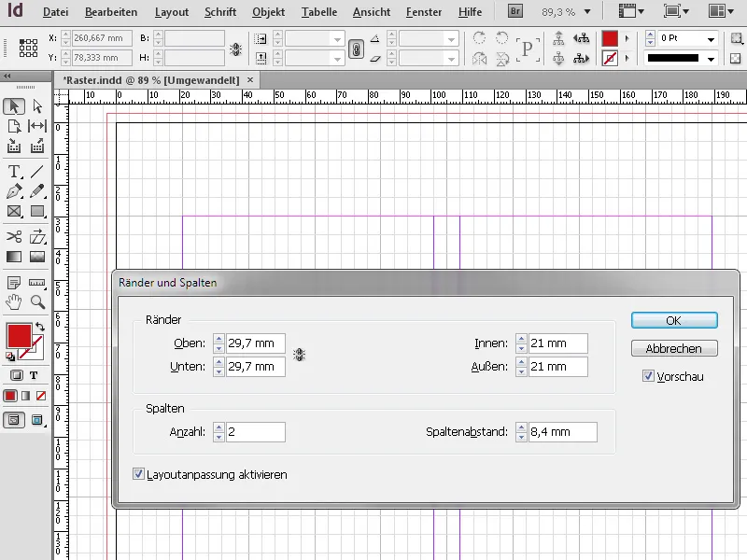Select the Pen tool
The width and height of the screenshot is (747, 560).
click(14, 191)
